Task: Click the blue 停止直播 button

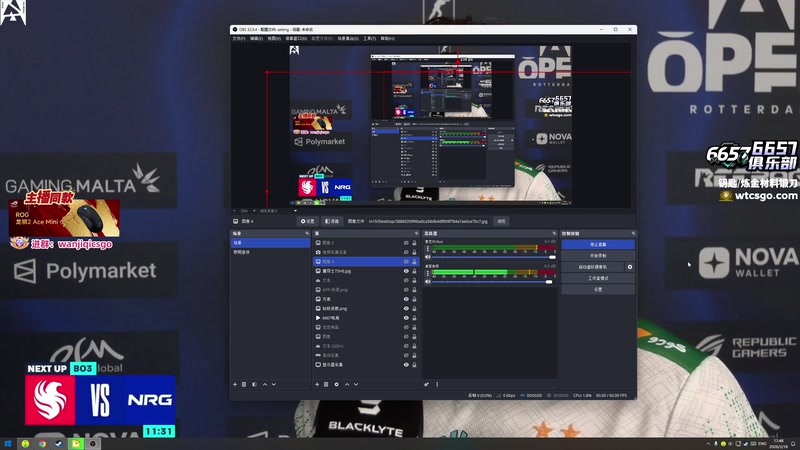Action: pyautogui.click(x=598, y=244)
